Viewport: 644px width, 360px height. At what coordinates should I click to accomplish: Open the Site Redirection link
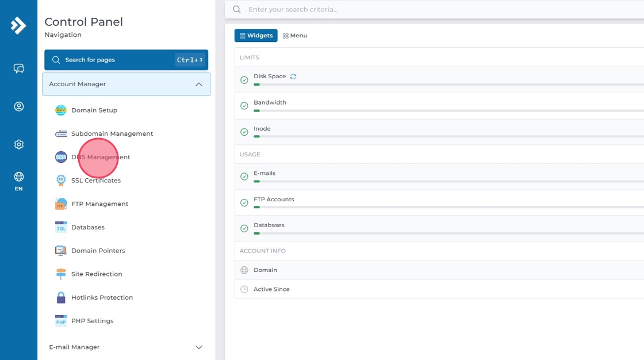coord(97,274)
